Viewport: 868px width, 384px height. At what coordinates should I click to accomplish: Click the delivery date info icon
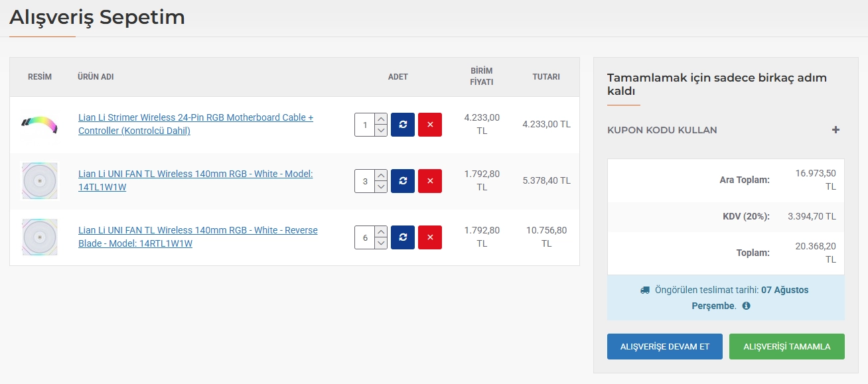tap(746, 306)
